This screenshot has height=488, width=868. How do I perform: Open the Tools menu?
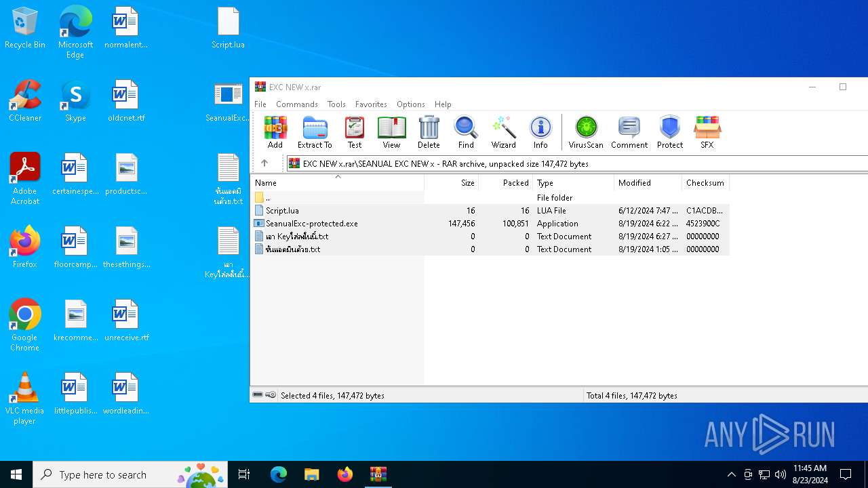[336, 104]
